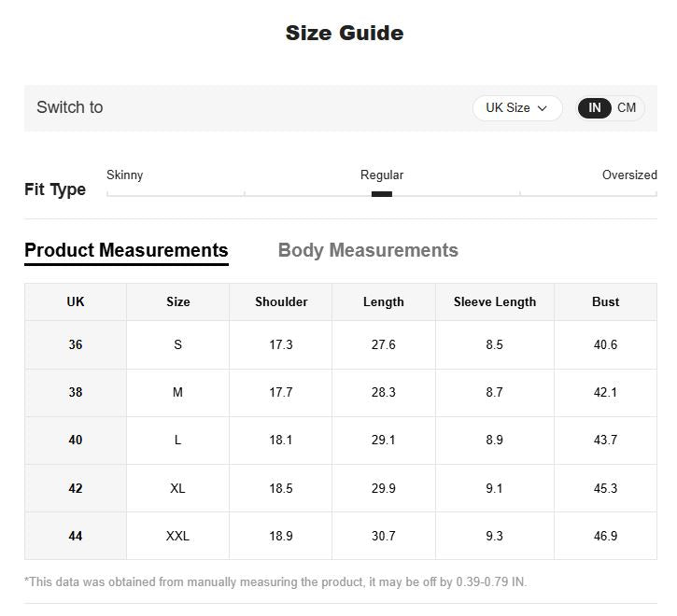Select the Product Measurements tab
This screenshot has height=616, width=677.
[126, 250]
